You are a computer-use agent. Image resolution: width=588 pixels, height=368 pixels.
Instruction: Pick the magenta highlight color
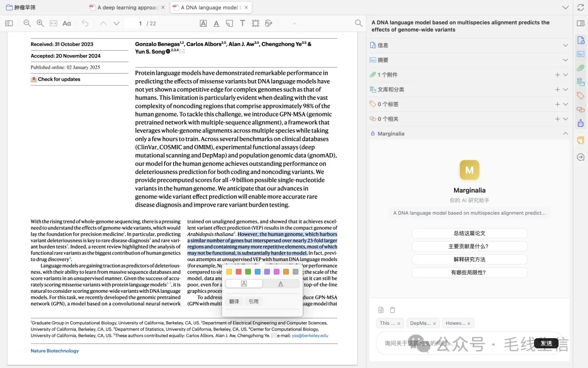coord(277,272)
